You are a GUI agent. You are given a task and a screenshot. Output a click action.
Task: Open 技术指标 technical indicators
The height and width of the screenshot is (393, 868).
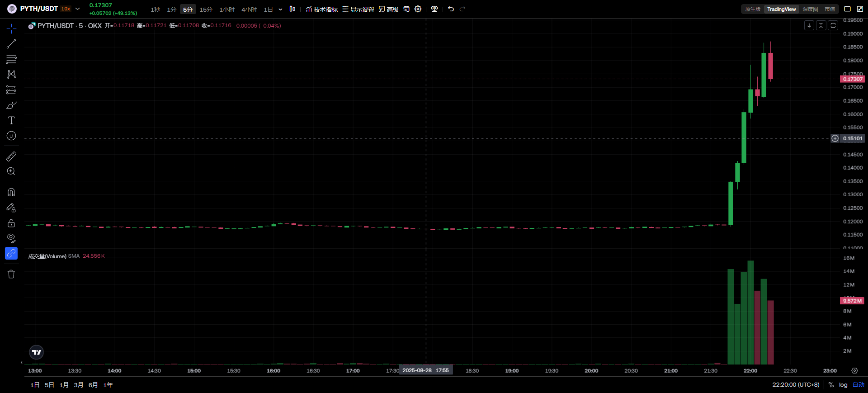click(x=322, y=9)
